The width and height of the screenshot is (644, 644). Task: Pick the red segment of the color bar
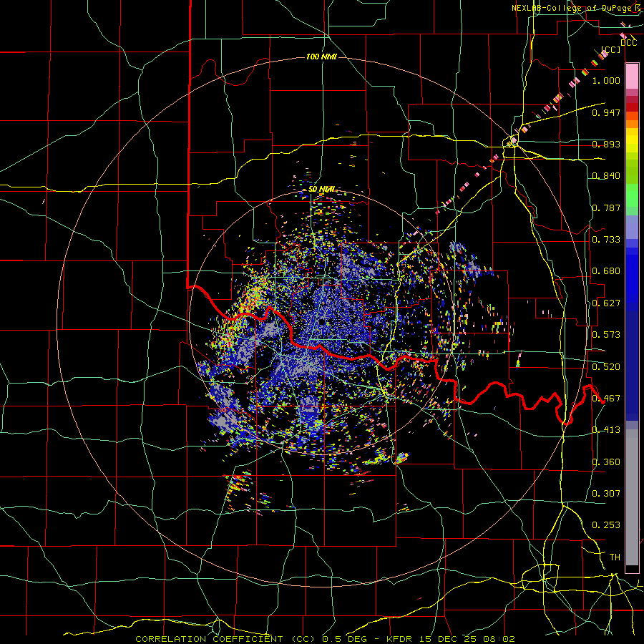coord(632,107)
